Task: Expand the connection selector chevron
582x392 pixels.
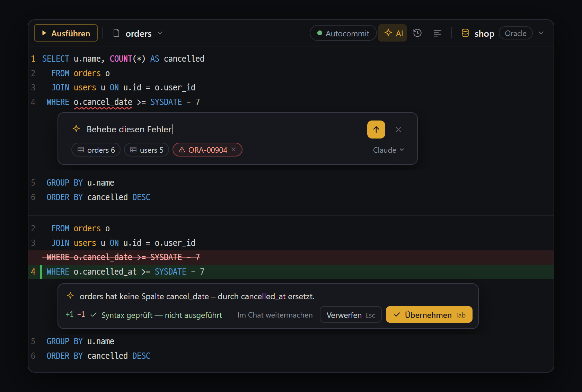Action: [x=541, y=33]
